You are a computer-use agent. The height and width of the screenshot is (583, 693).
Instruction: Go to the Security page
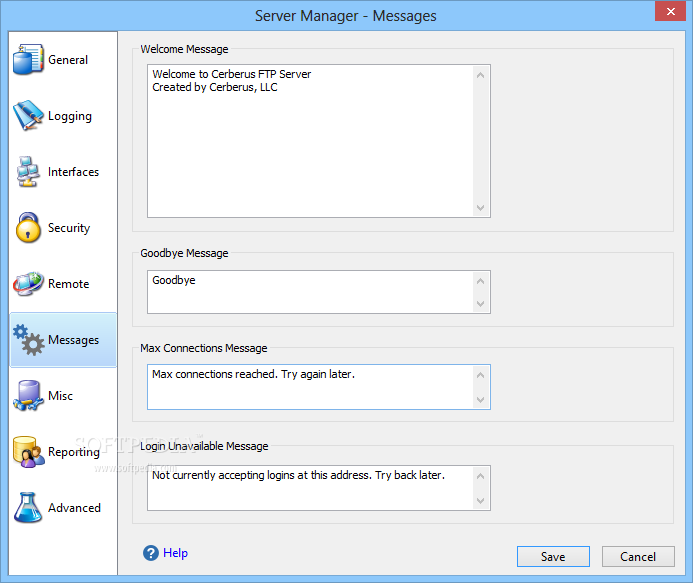[x=69, y=228]
